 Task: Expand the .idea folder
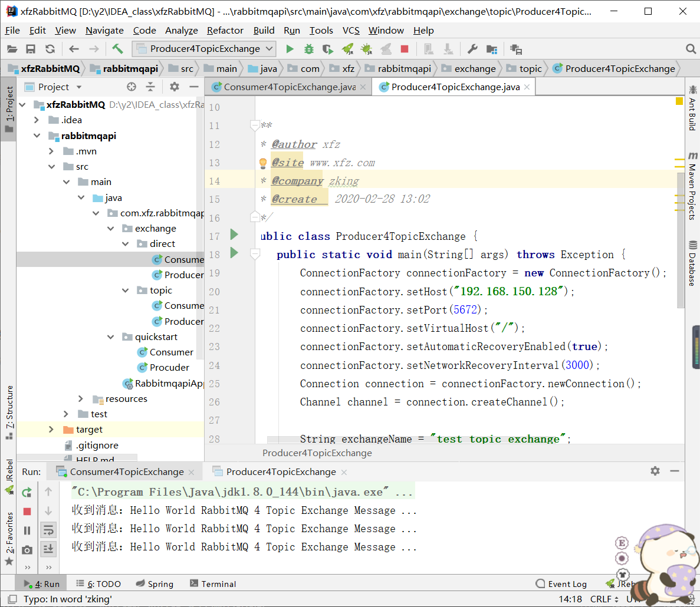coord(37,120)
